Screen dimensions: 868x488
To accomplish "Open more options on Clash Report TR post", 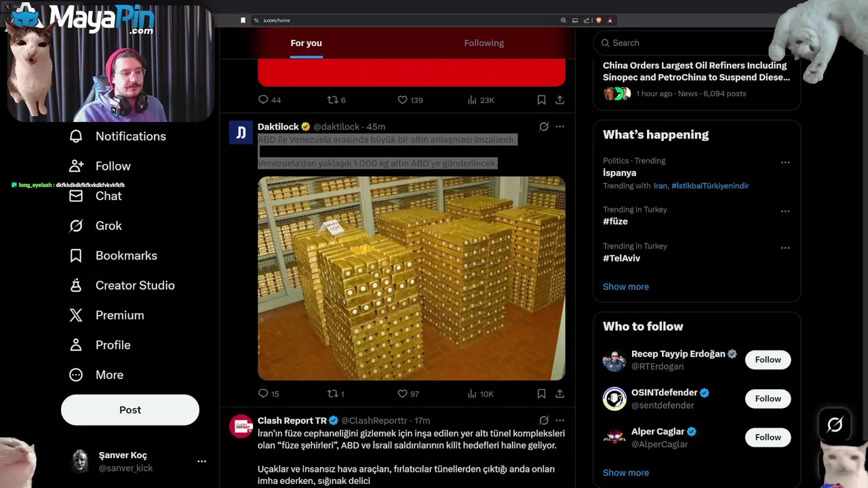I will pyautogui.click(x=559, y=421).
